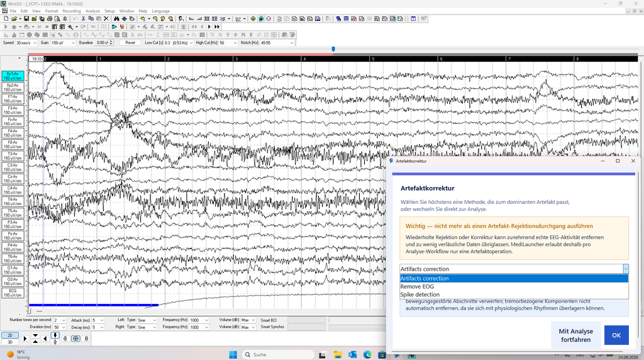The width and height of the screenshot is (644, 360).
Task: Click the Copy icon in toolbar
Action: pos(91,18)
